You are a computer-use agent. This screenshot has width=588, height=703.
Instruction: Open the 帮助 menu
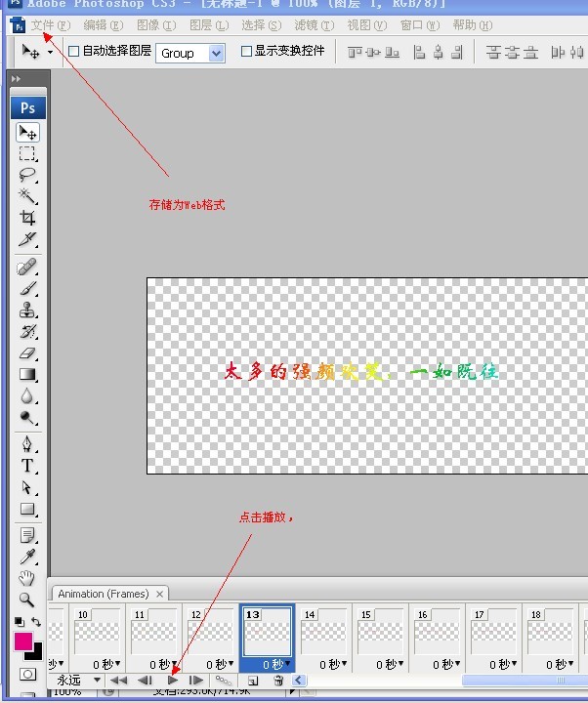[x=473, y=25]
